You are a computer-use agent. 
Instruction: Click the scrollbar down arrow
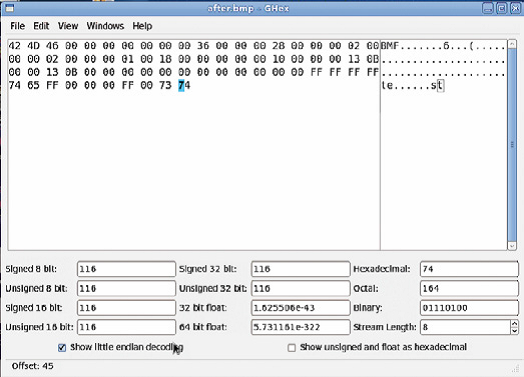[512, 246]
